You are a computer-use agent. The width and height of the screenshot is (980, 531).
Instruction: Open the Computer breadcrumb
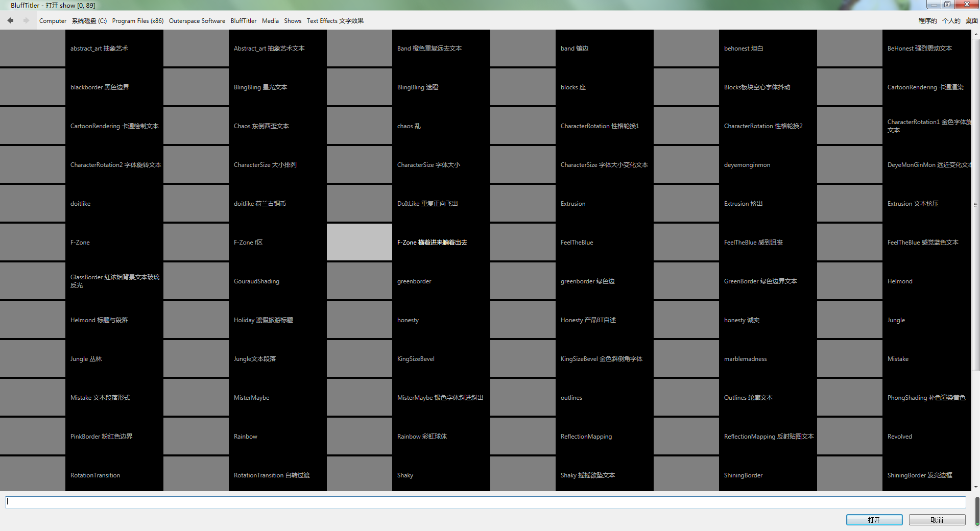pos(53,21)
